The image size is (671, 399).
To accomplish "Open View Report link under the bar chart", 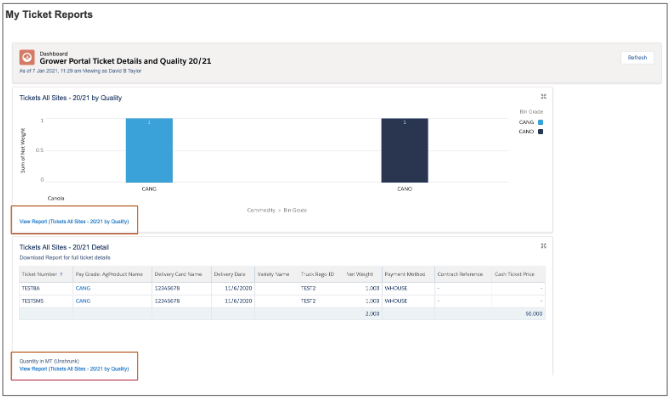I will tap(74, 221).
